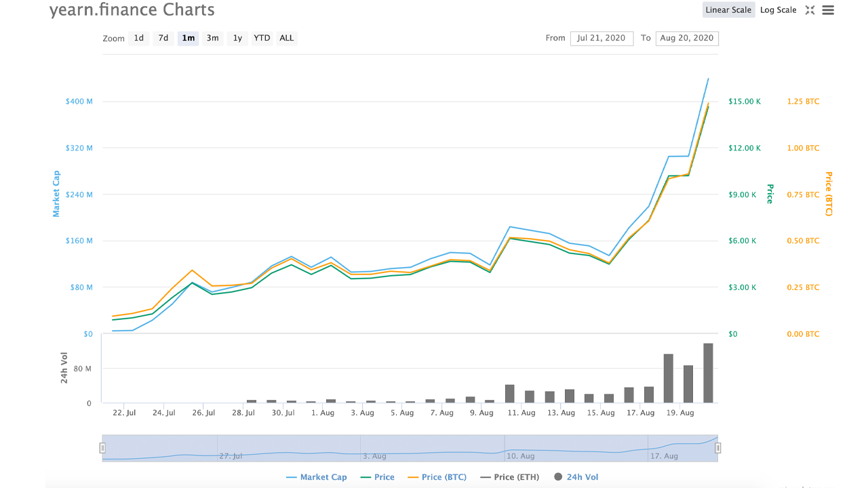The height and width of the screenshot is (488, 868).
Task: Switch to Log Scale
Action: point(778,10)
